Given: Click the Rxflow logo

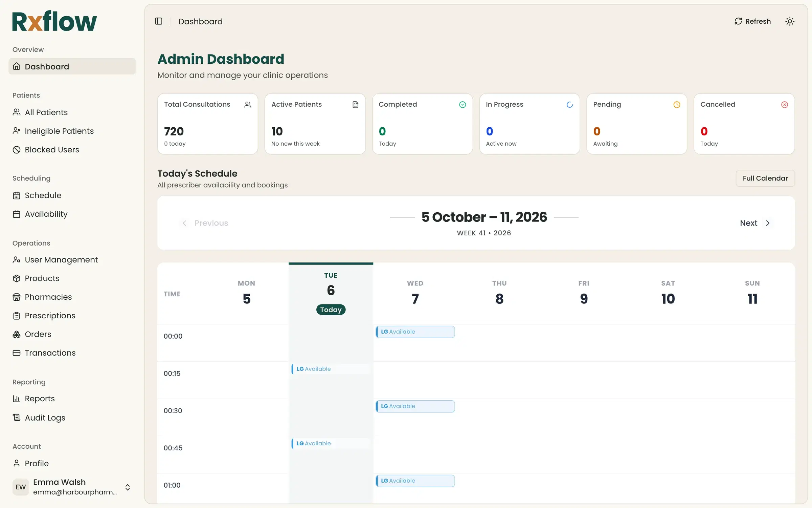Looking at the screenshot, I should [54, 21].
